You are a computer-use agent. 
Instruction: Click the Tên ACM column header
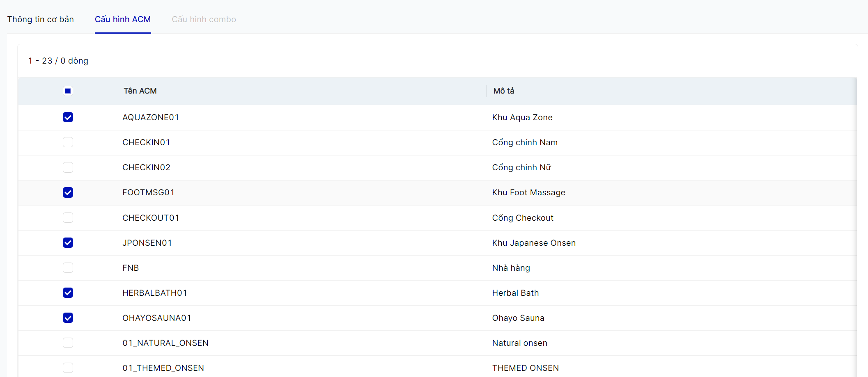[140, 91]
